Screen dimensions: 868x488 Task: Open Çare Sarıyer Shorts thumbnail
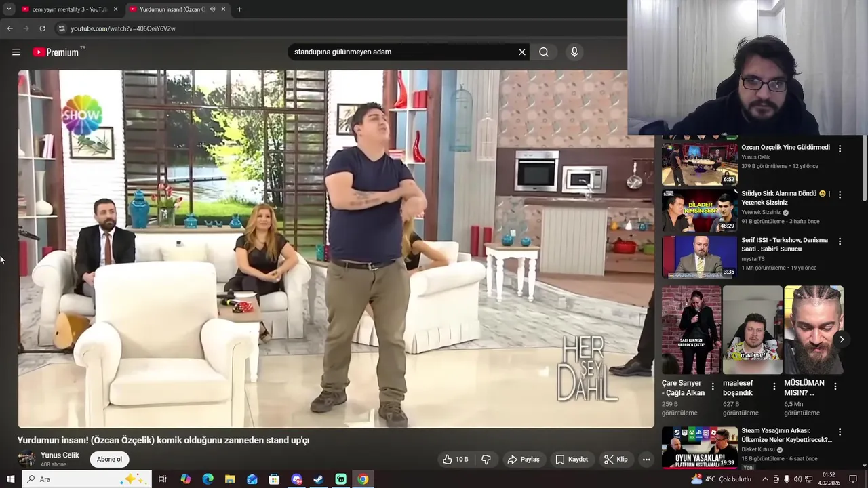[691, 330]
